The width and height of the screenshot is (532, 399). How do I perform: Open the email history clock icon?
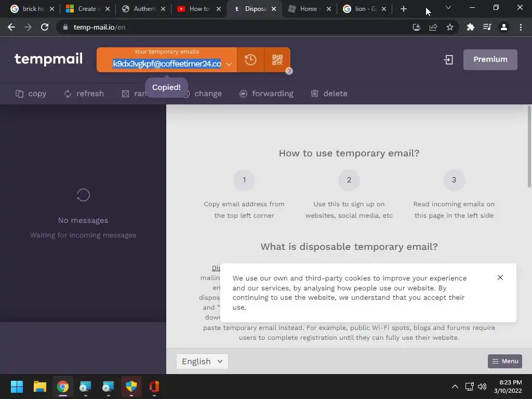[250, 60]
